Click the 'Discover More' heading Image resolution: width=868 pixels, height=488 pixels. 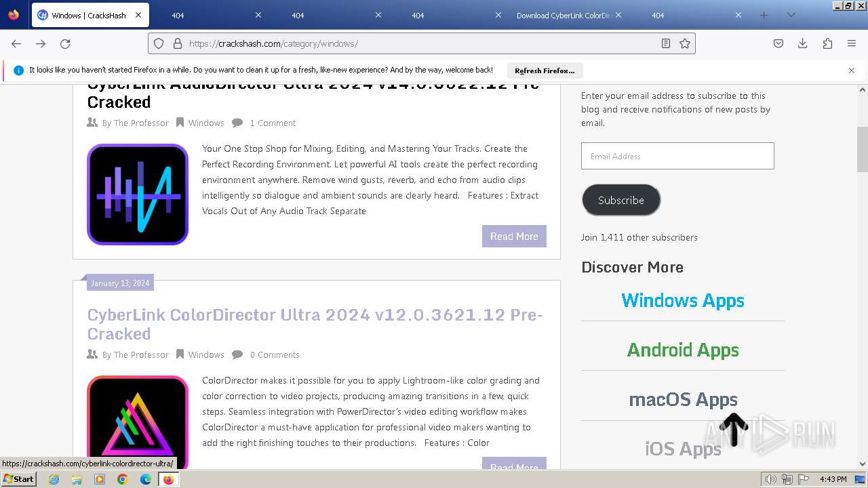pyautogui.click(x=632, y=267)
